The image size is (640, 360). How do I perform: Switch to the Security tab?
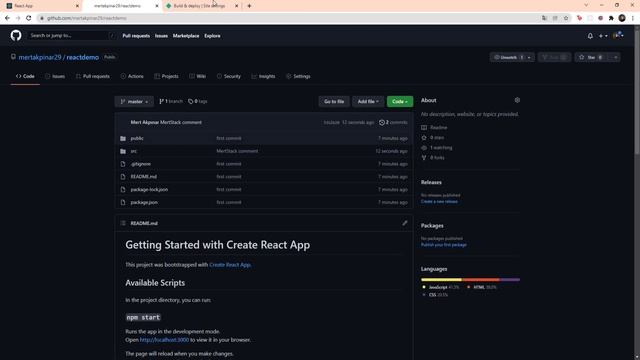(229, 76)
